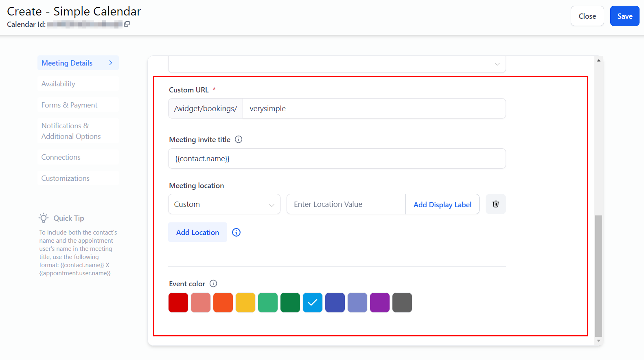The width and height of the screenshot is (644, 360).
Task: Click the Close button
Action: pos(587,16)
